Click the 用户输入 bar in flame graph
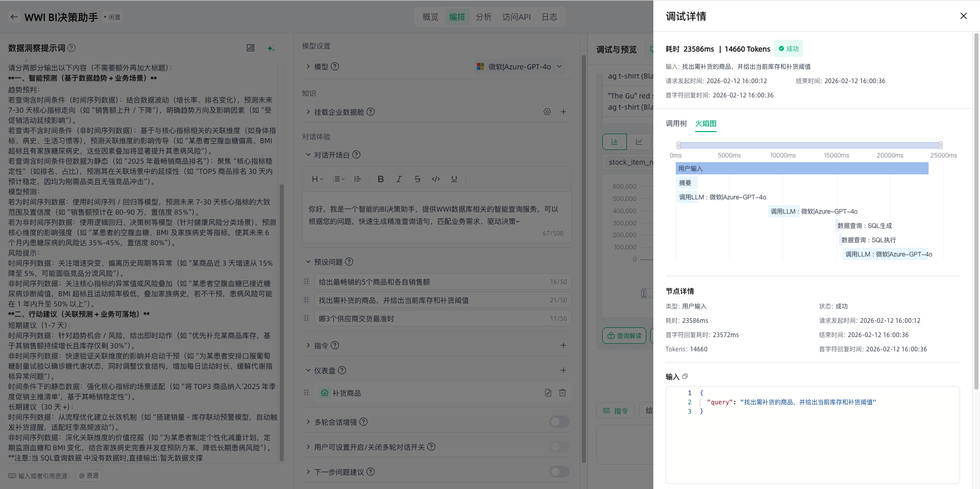 pos(801,168)
